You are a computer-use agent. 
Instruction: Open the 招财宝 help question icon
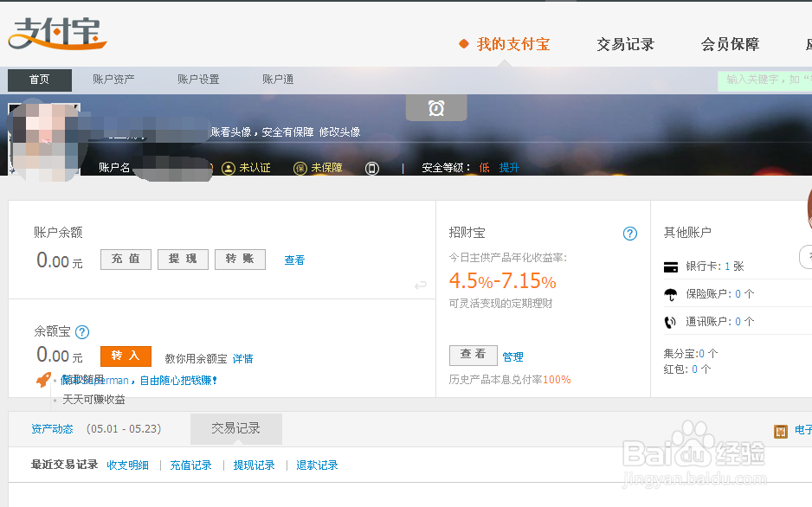pos(629,234)
